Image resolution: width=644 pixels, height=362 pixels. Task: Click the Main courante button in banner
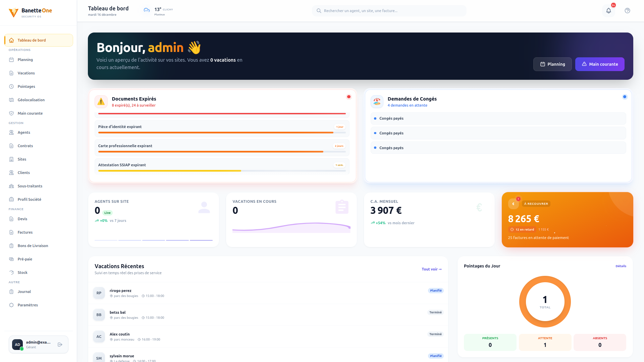coord(600,64)
